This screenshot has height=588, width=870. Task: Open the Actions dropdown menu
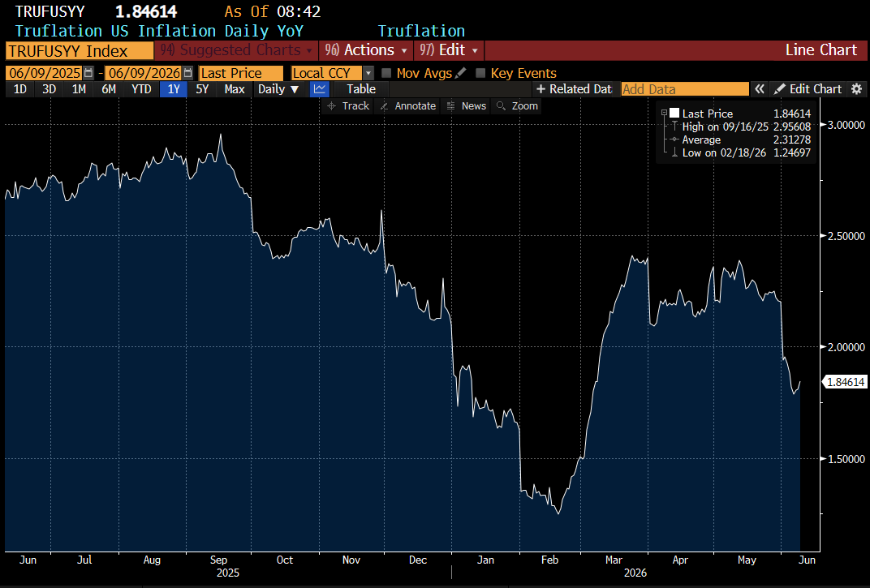pyautogui.click(x=366, y=50)
